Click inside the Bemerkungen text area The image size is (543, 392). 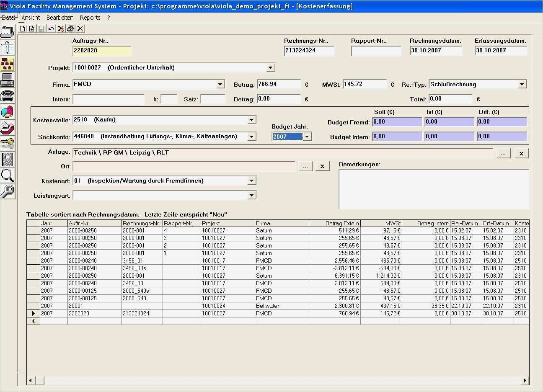(x=433, y=188)
